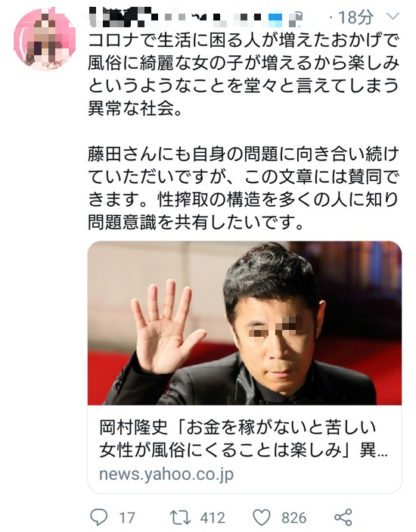The height and width of the screenshot is (532, 416).
Task: Open share options via the share icon
Action: point(343,518)
